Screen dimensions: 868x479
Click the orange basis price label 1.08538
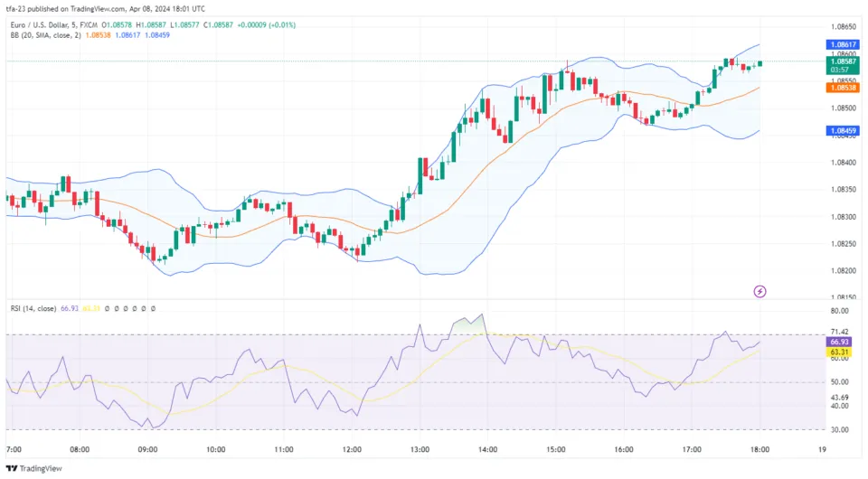(x=842, y=88)
